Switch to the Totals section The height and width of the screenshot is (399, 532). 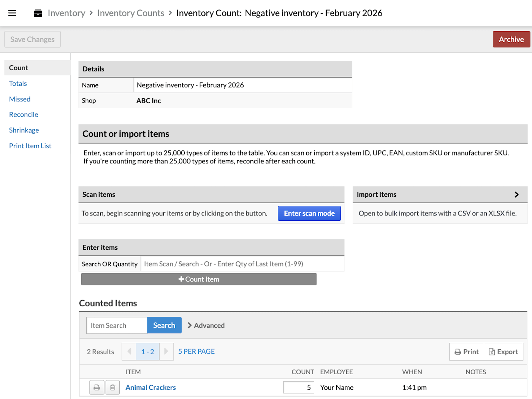tap(17, 83)
